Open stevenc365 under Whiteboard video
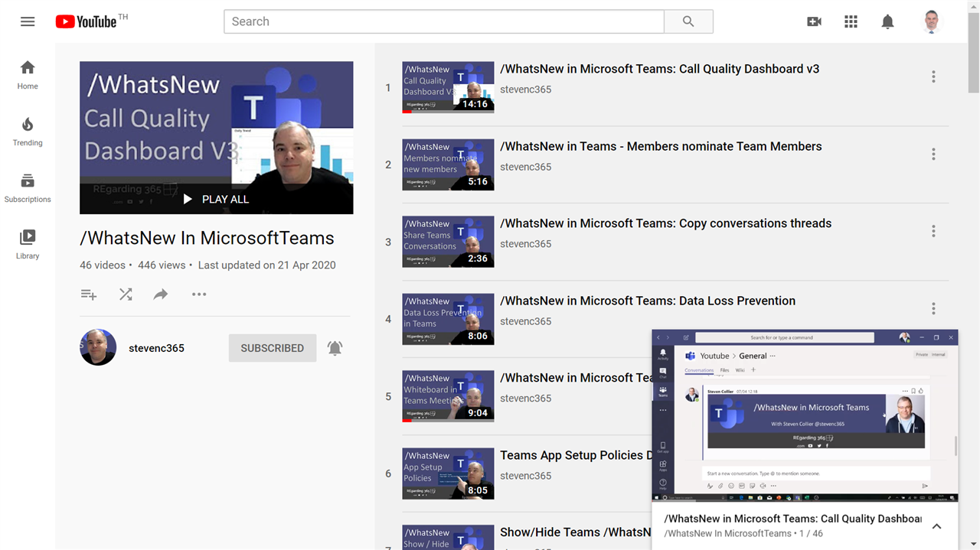 coord(525,399)
